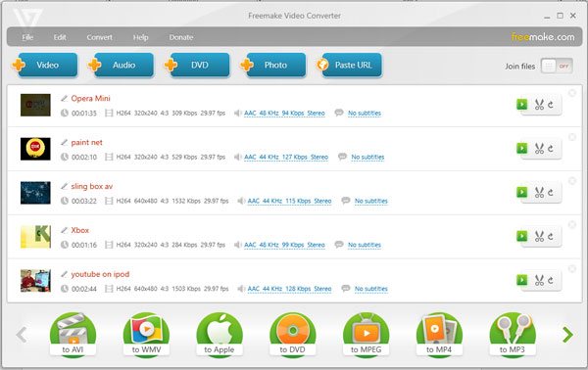This screenshot has height=370, width=588.
Task: Show previous output formats with the left arrow
Action: click(x=22, y=335)
